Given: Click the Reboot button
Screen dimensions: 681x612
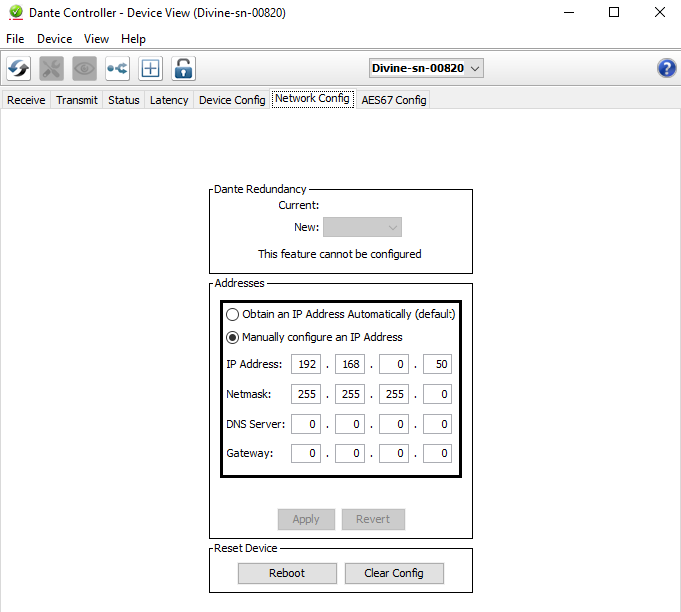Looking at the screenshot, I should pos(287,573).
